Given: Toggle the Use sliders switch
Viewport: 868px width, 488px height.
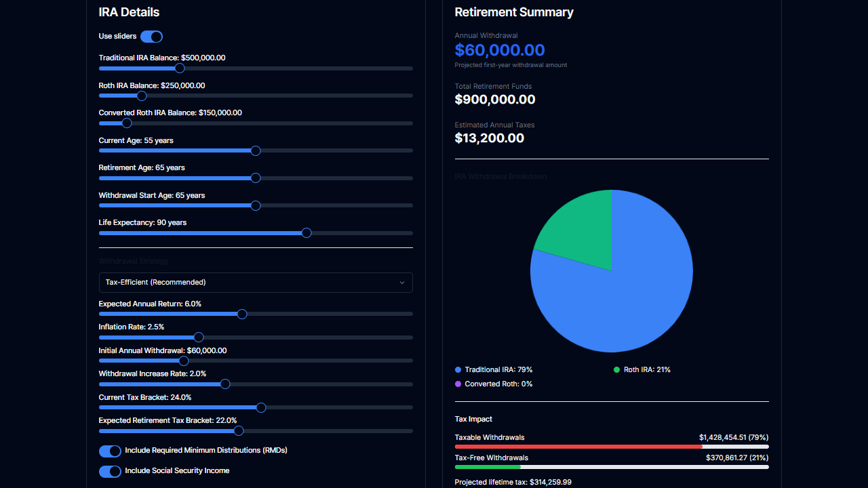Looking at the screenshot, I should pyautogui.click(x=151, y=37).
